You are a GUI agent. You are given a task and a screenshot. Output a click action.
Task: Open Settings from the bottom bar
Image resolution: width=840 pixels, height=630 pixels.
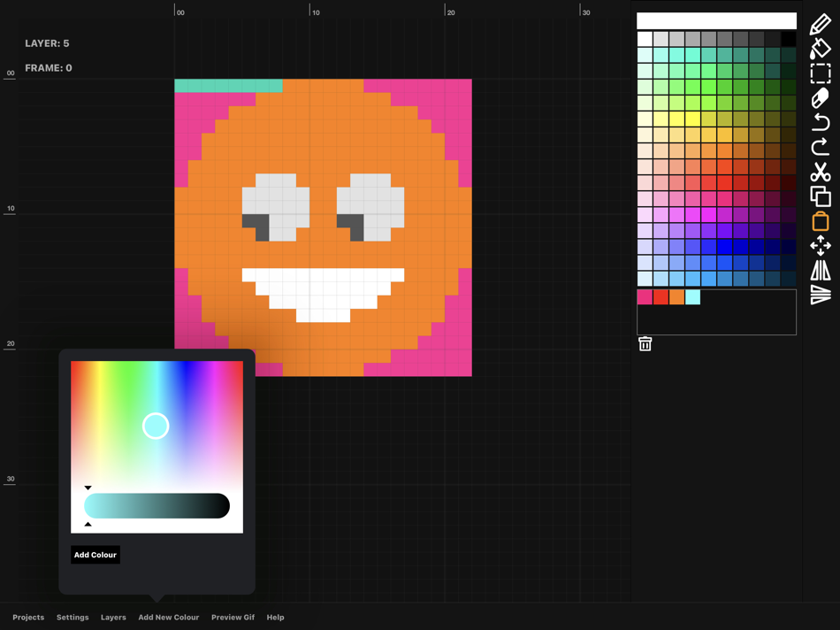click(x=73, y=617)
